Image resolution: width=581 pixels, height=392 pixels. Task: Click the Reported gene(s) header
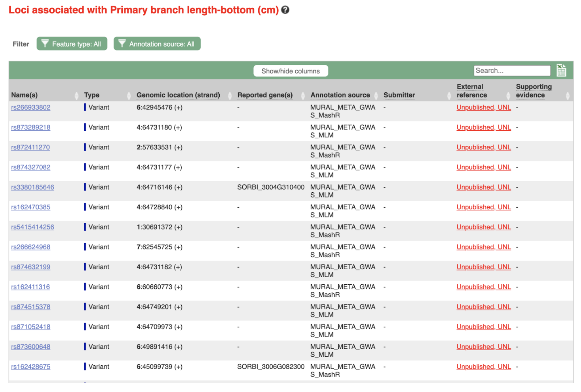coord(265,95)
